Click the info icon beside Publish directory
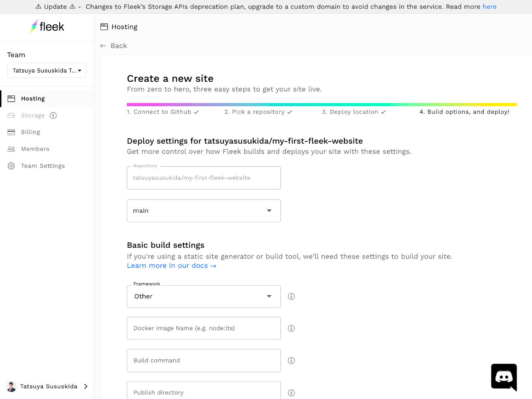 291,393
